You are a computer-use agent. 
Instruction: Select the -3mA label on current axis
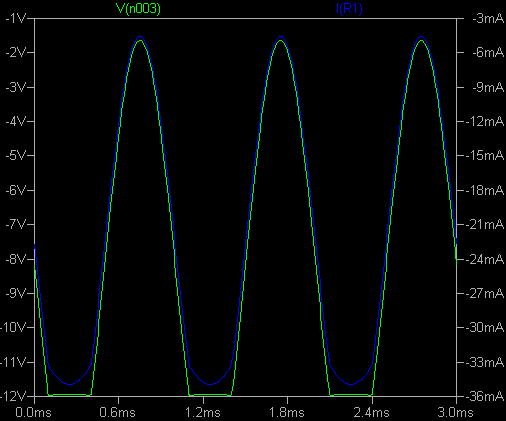(488, 19)
